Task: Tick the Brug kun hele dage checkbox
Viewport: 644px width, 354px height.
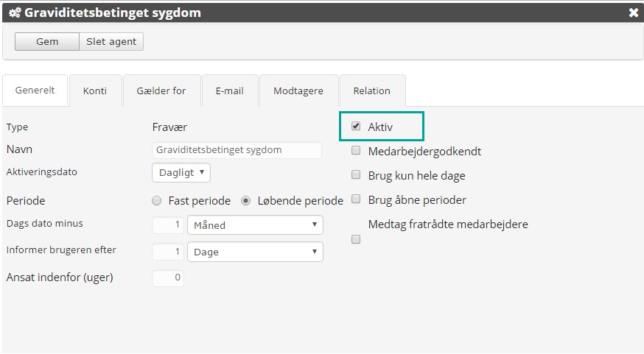Action: pyautogui.click(x=356, y=175)
